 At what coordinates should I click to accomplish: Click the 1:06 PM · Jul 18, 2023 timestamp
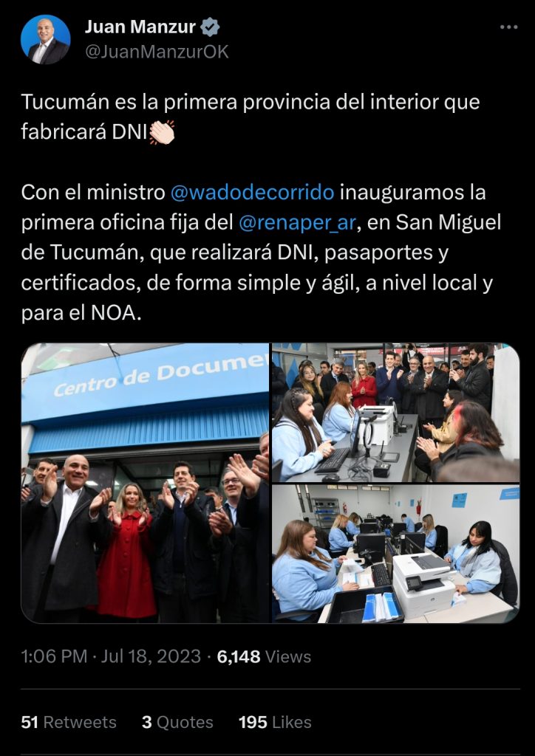coord(111,656)
